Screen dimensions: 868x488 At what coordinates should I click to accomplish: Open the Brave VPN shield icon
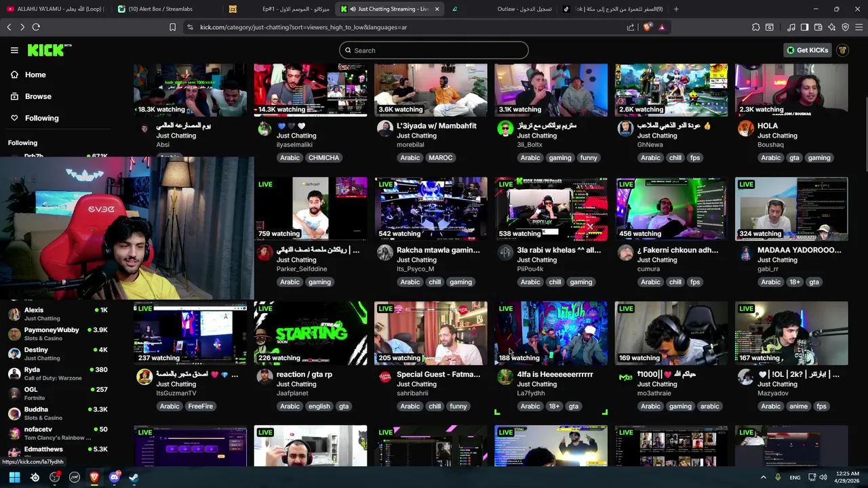click(x=845, y=27)
